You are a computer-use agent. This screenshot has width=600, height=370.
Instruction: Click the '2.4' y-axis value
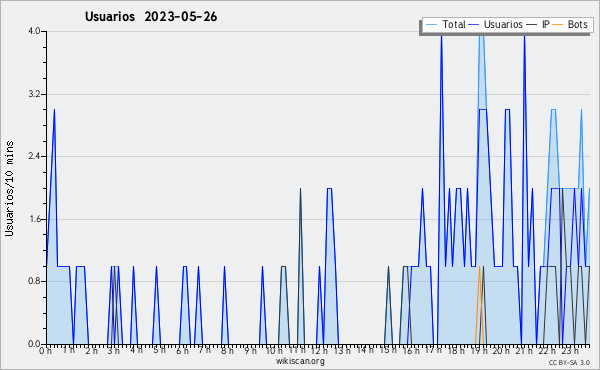(x=34, y=156)
